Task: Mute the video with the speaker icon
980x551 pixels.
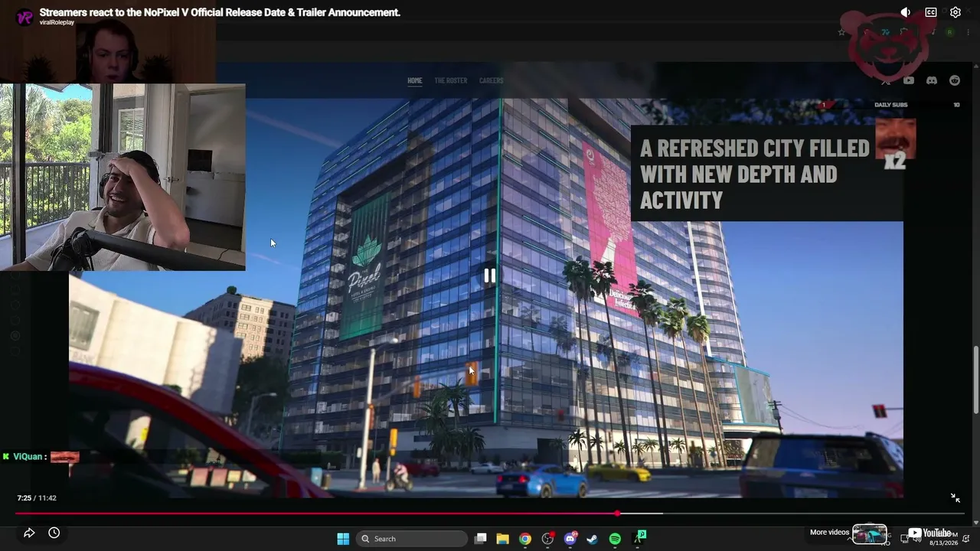Action: point(906,12)
